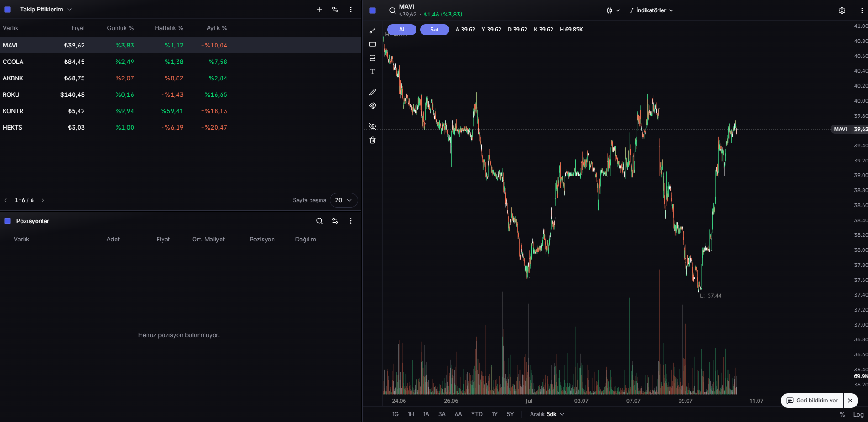
Task: Switch chart range to YTD
Action: click(x=477, y=414)
